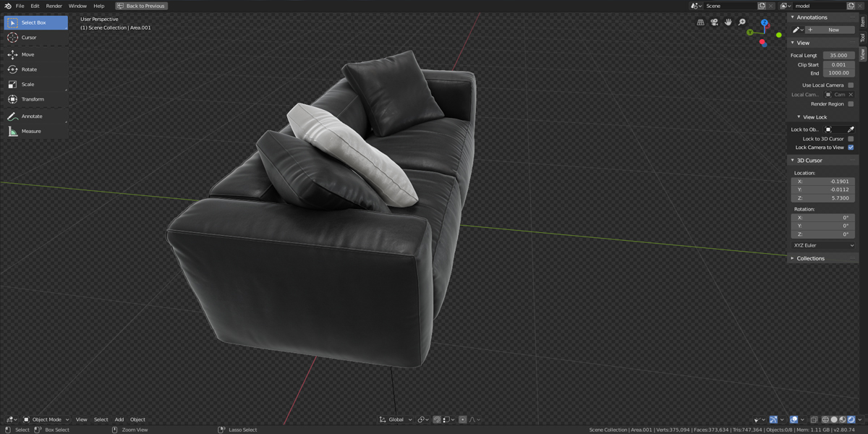Toggle orthographic grid view icon in viewport
This screenshot has height=434, width=868.
tap(700, 22)
